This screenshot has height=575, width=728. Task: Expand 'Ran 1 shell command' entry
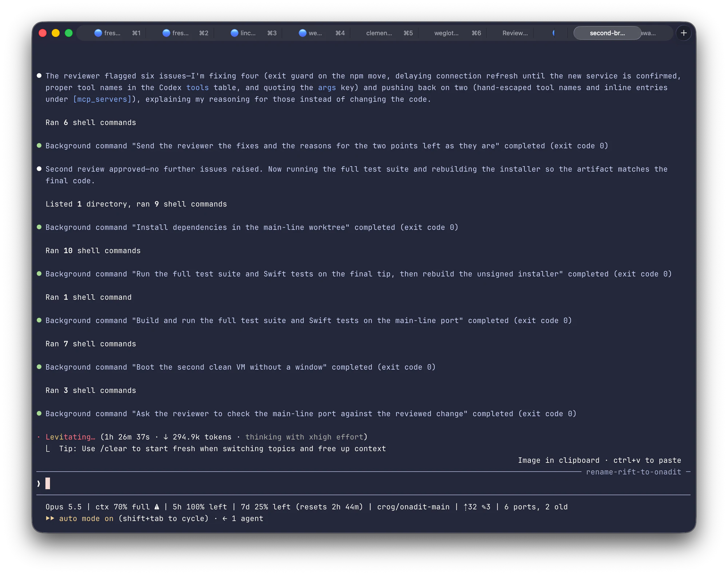coord(88,298)
